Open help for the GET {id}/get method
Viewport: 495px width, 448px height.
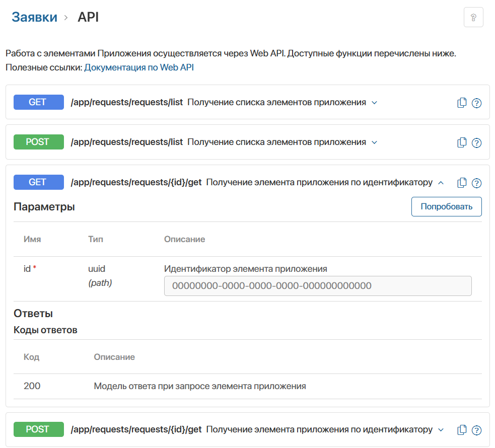[x=476, y=183]
